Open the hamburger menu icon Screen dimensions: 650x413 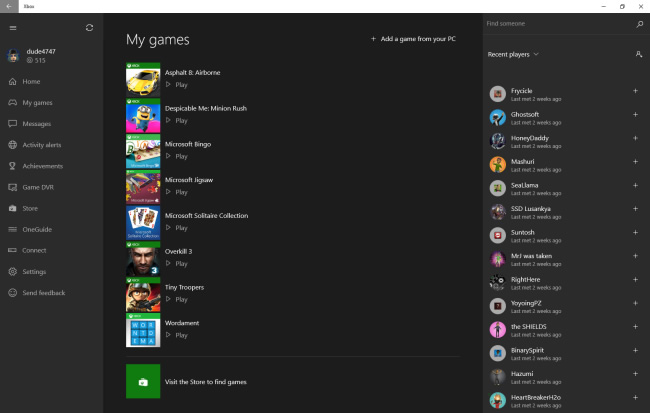13,28
